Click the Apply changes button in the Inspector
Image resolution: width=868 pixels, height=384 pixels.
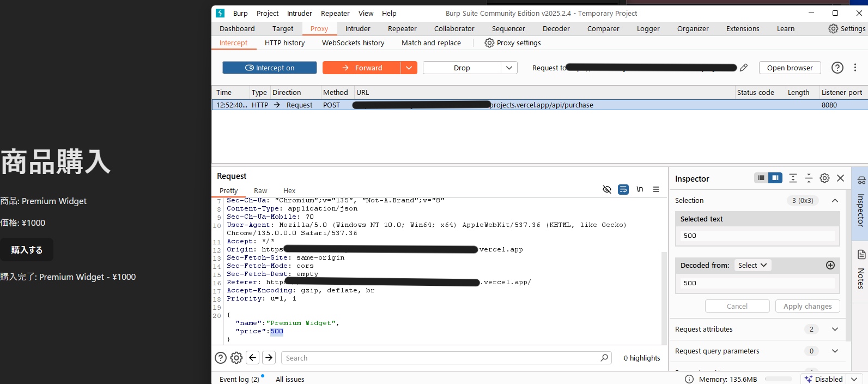point(808,306)
